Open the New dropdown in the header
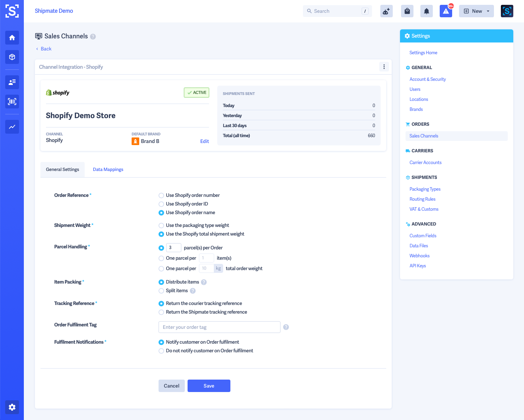Screen dimensions: 524x420 476,11
